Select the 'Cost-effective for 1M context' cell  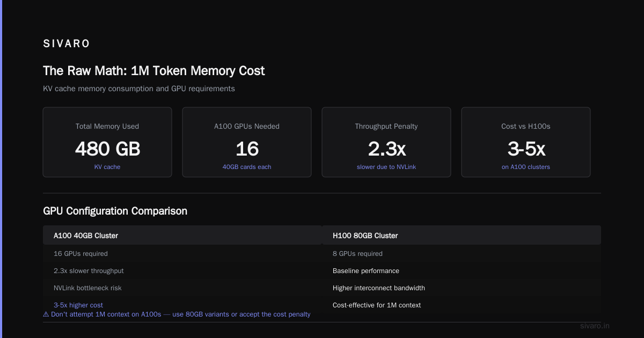[x=462, y=305]
